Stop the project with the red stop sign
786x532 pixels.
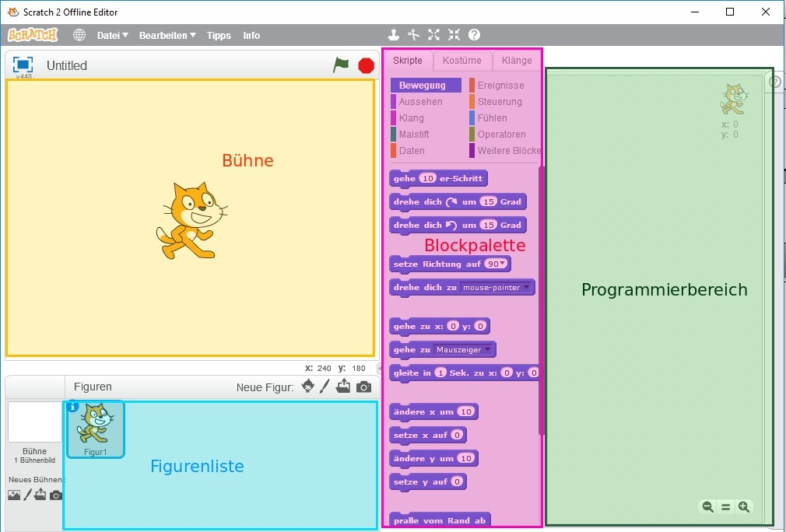(x=367, y=65)
